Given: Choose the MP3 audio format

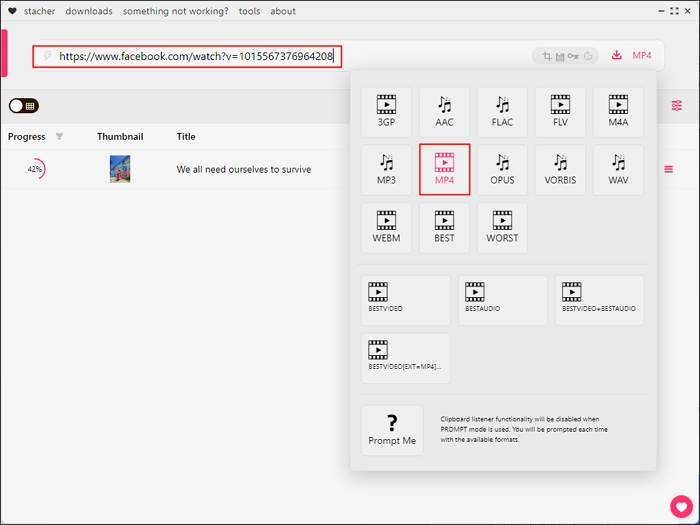Looking at the screenshot, I should pyautogui.click(x=386, y=170).
